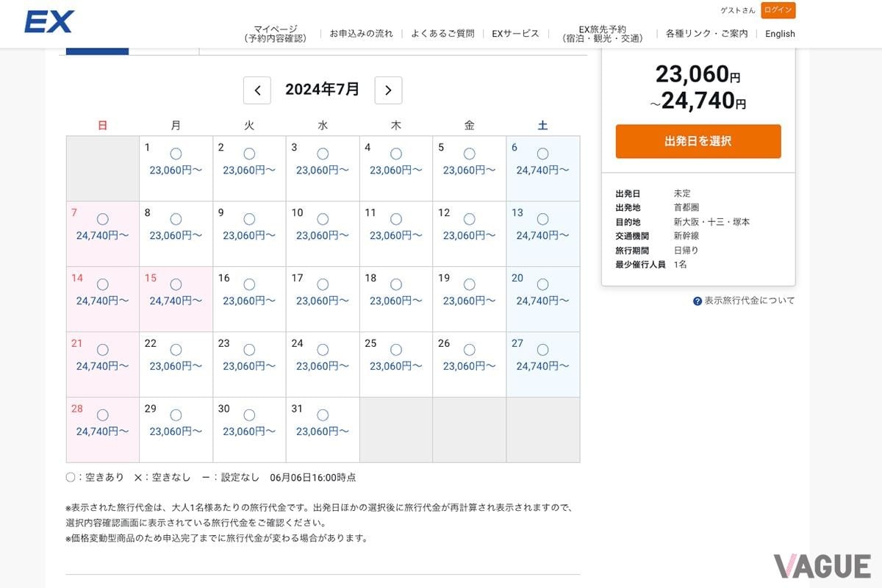Choose July 28 Sunday availability circle
Image resolution: width=882 pixels, height=588 pixels.
coord(102,415)
